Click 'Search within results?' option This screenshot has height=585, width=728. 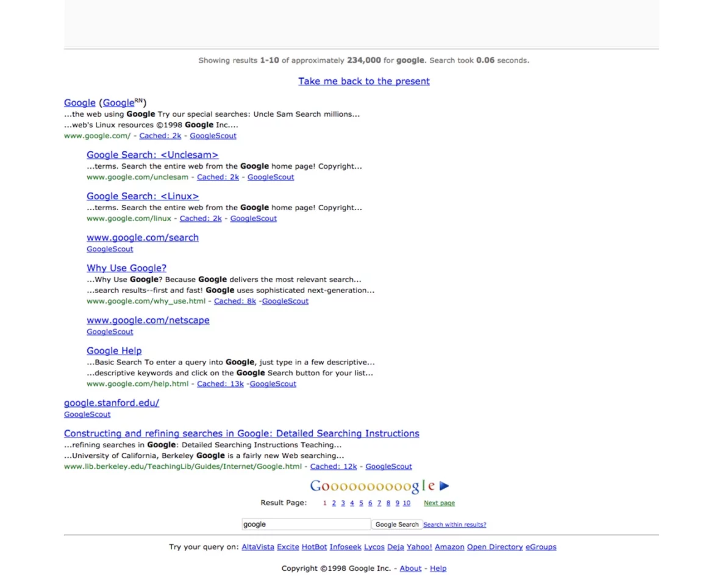click(x=454, y=524)
